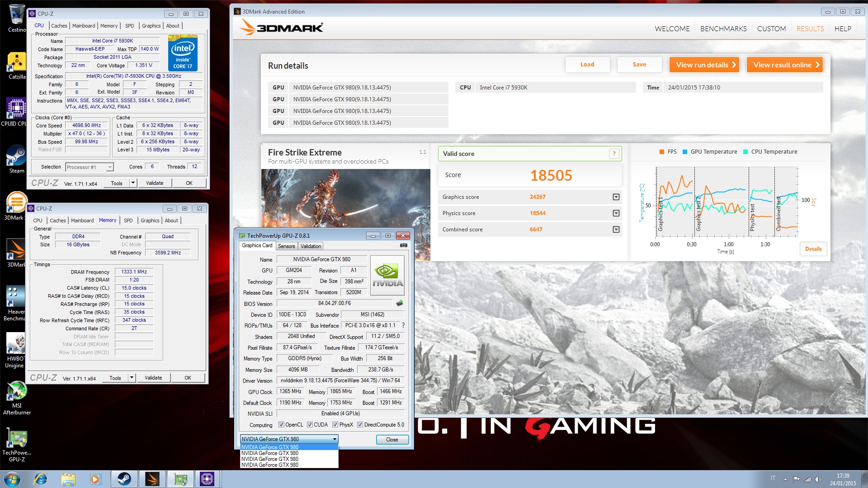Click OK in bottom CPU-Z window

coord(188,378)
